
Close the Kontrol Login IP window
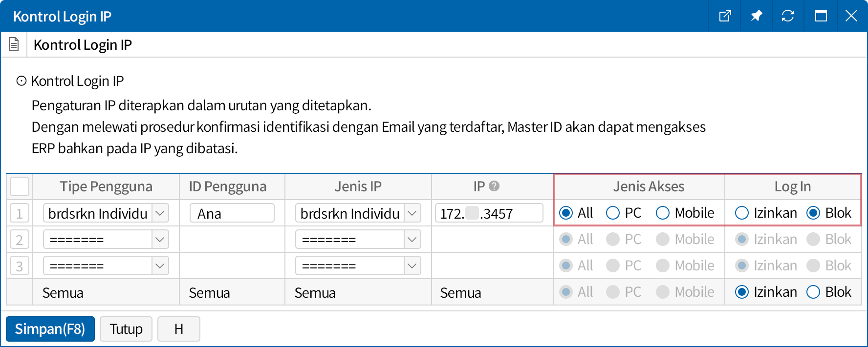(x=851, y=16)
